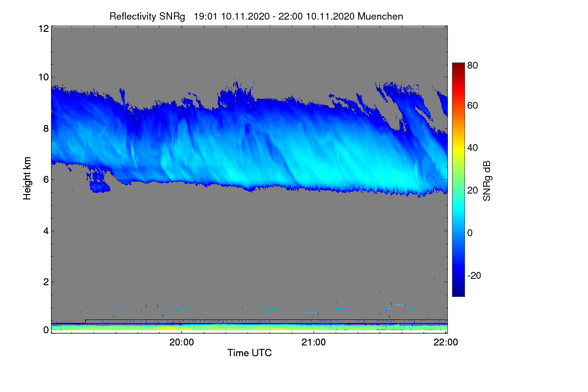Click the colorbar value -20 label
The width and height of the screenshot is (588, 392).
tap(474, 275)
